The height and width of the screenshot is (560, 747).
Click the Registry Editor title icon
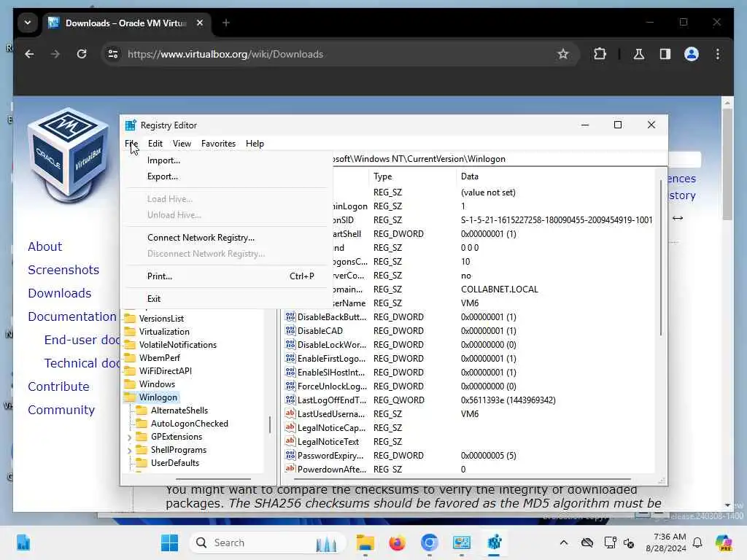131,125
